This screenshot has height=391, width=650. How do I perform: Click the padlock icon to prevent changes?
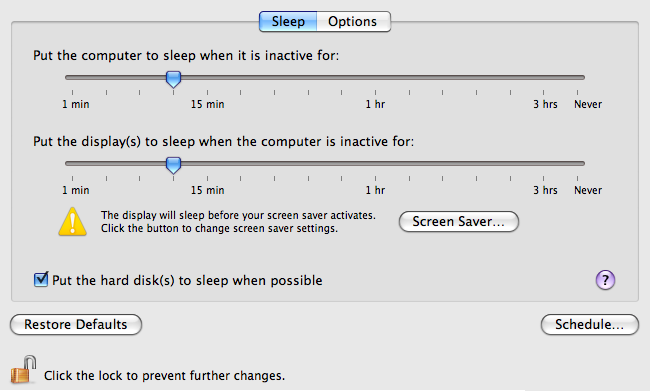(23, 369)
